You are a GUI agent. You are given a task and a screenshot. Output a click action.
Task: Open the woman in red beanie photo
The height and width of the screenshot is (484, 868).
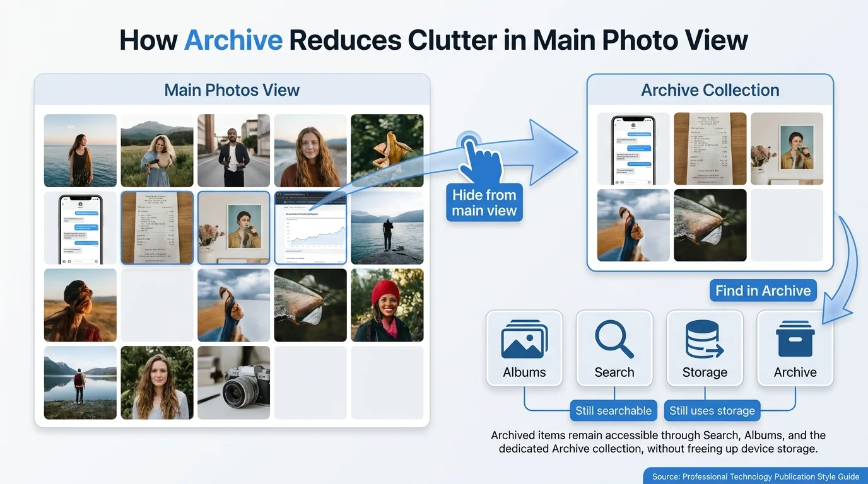coord(387,305)
